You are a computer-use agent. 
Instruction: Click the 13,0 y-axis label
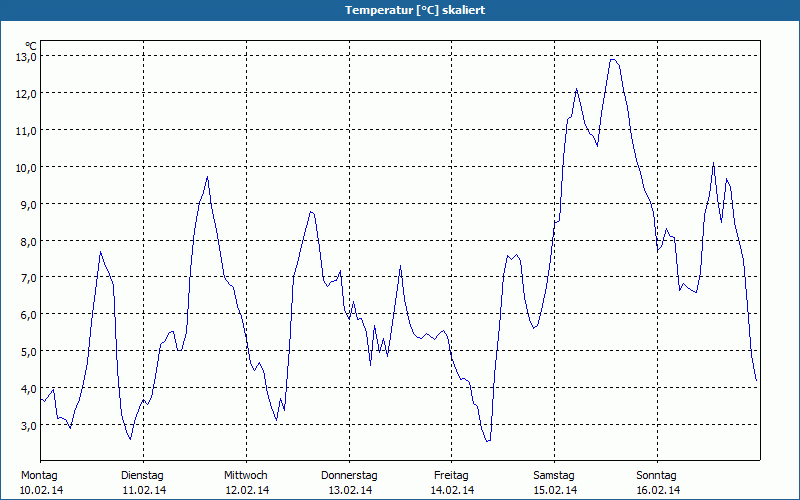pyautogui.click(x=26, y=57)
